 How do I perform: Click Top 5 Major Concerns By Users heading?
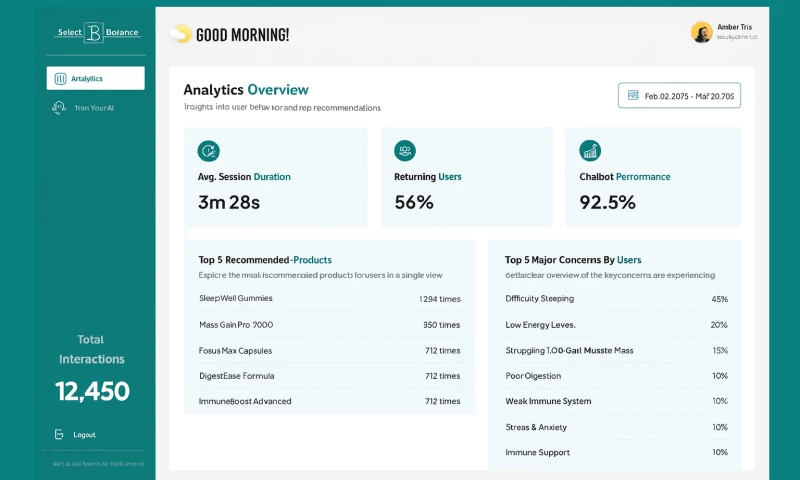(x=573, y=260)
